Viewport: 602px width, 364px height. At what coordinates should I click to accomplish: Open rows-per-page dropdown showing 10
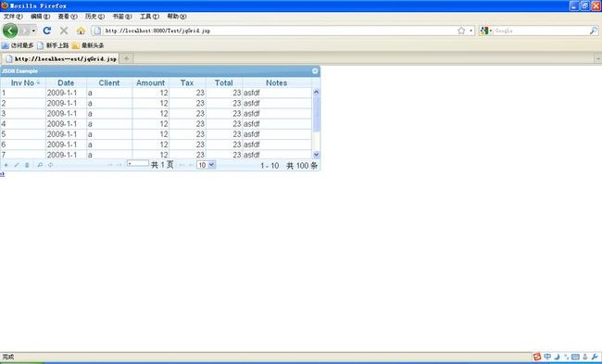207,165
